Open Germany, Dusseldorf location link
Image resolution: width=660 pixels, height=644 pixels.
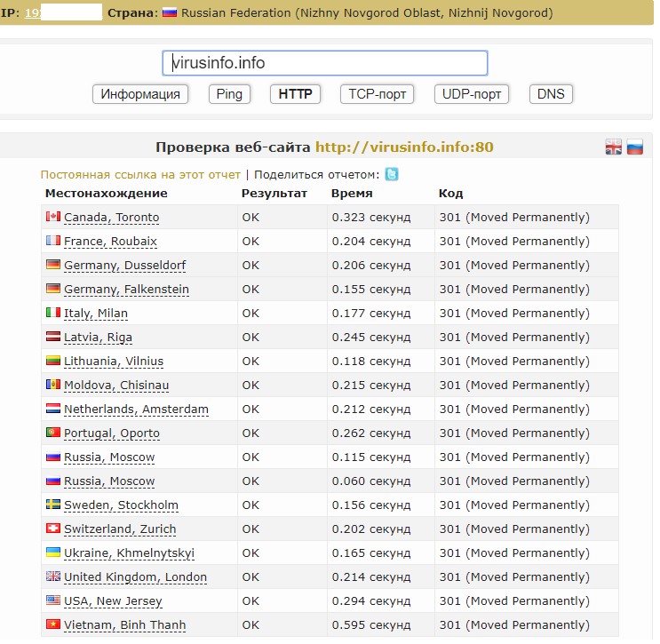point(125,266)
